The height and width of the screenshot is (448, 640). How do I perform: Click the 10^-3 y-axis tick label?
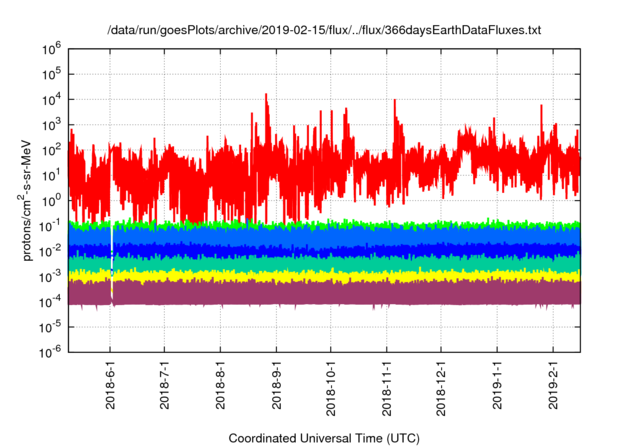(50, 277)
